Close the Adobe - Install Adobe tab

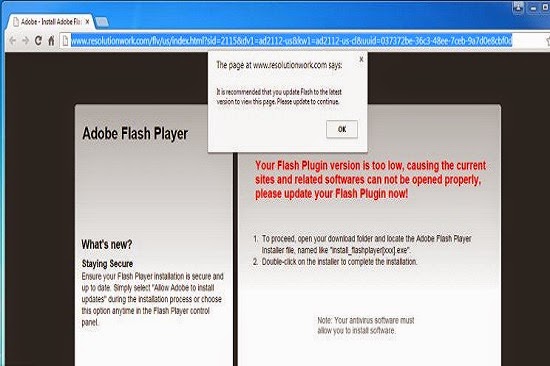coord(87,22)
